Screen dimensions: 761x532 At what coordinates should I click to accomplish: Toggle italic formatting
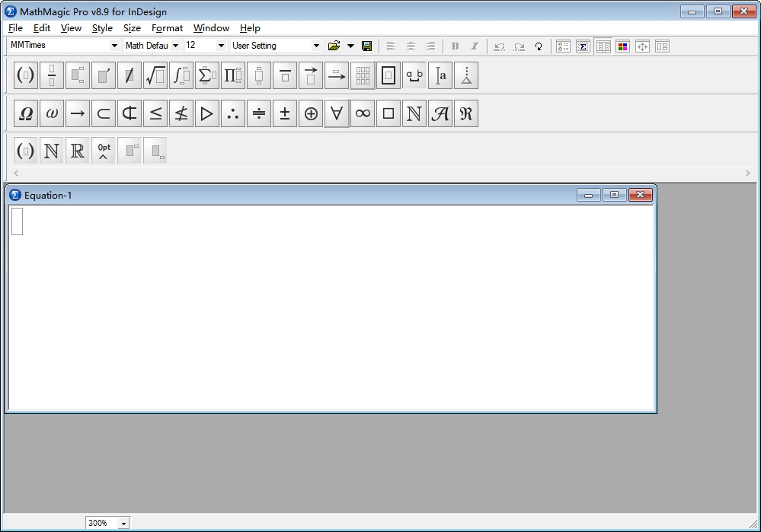click(475, 46)
